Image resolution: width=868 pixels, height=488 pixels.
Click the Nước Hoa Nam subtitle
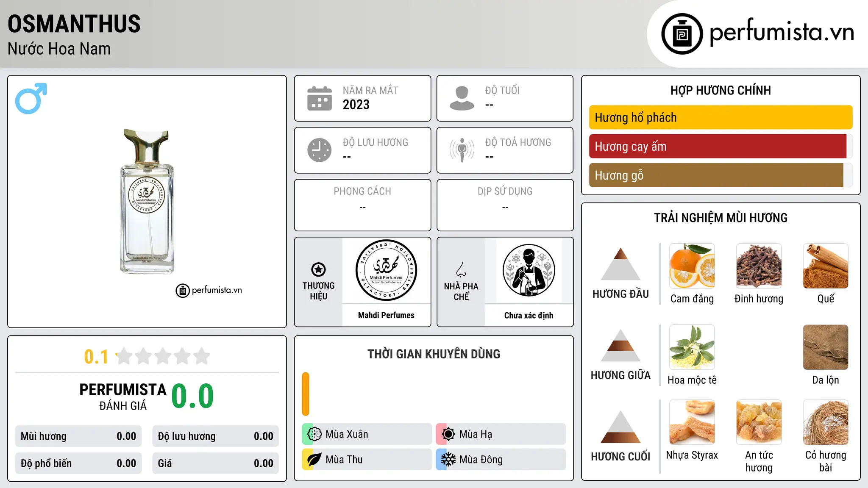coord(59,49)
